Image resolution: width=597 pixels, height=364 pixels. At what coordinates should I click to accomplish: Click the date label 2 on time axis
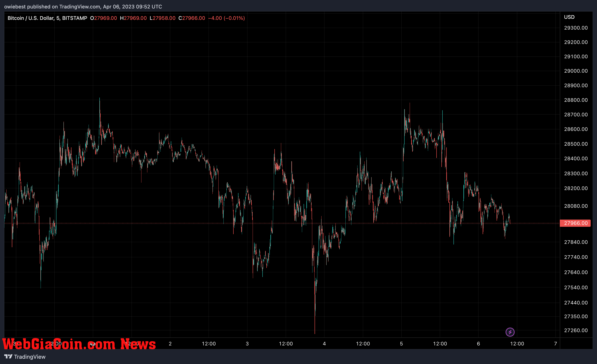(170, 344)
